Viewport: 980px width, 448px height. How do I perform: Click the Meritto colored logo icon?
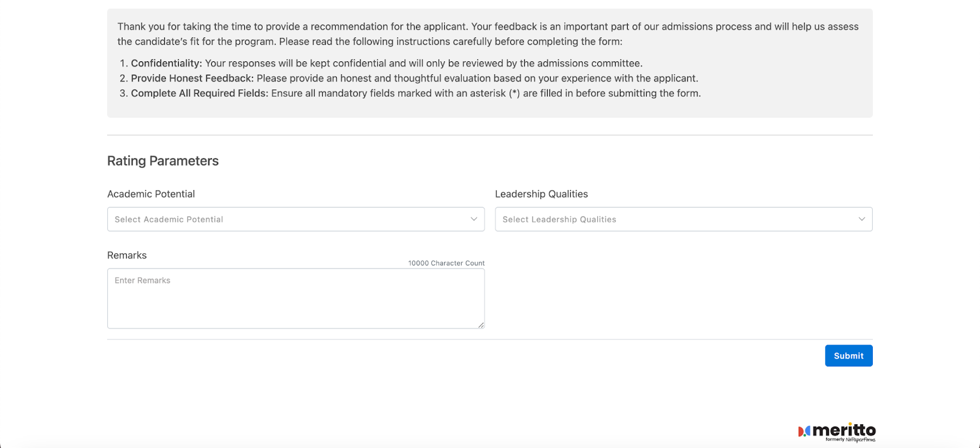pyautogui.click(x=804, y=431)
